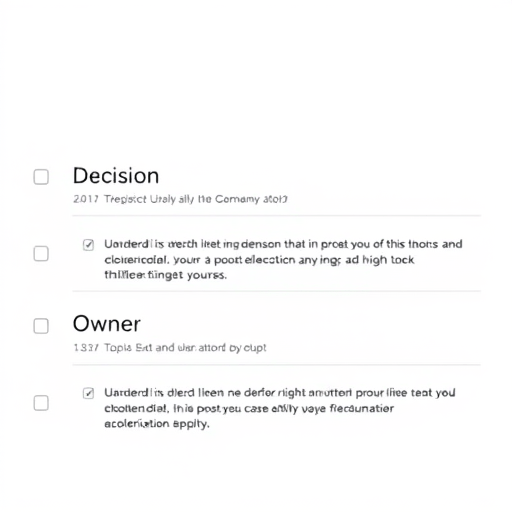Click the divider line below Owner subtitle

click(277, 365)
